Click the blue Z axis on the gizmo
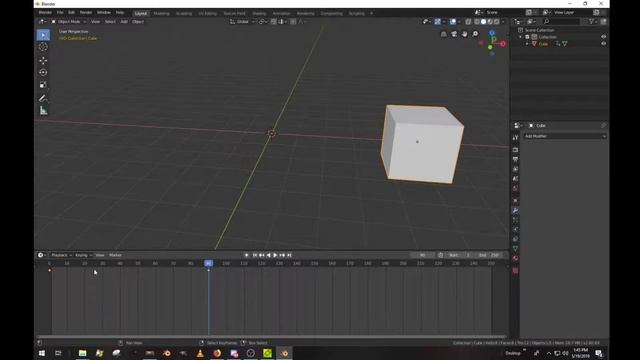 (x=492, y=33)
